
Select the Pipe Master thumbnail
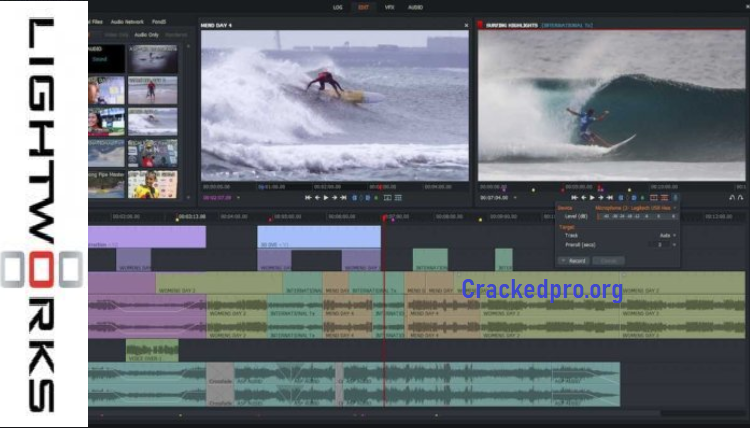[x=106, y=184]
